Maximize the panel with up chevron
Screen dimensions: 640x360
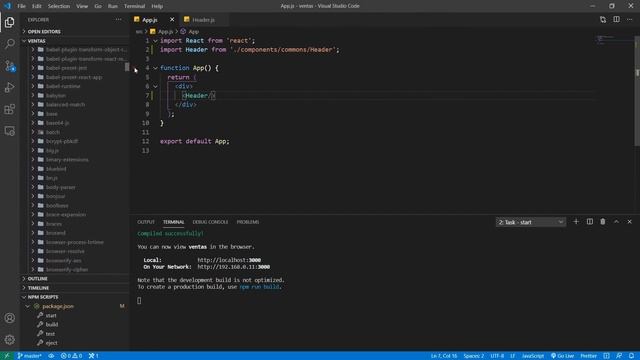[616, 222]
